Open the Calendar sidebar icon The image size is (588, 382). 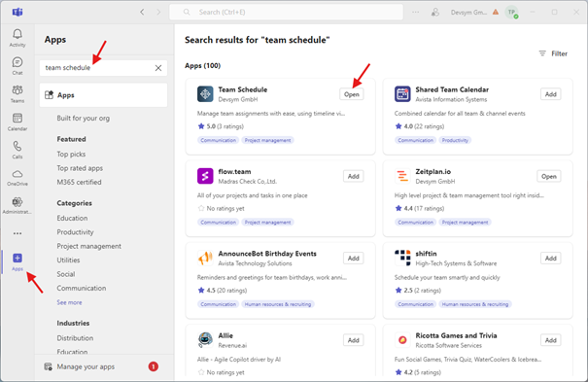pos(17,122)
